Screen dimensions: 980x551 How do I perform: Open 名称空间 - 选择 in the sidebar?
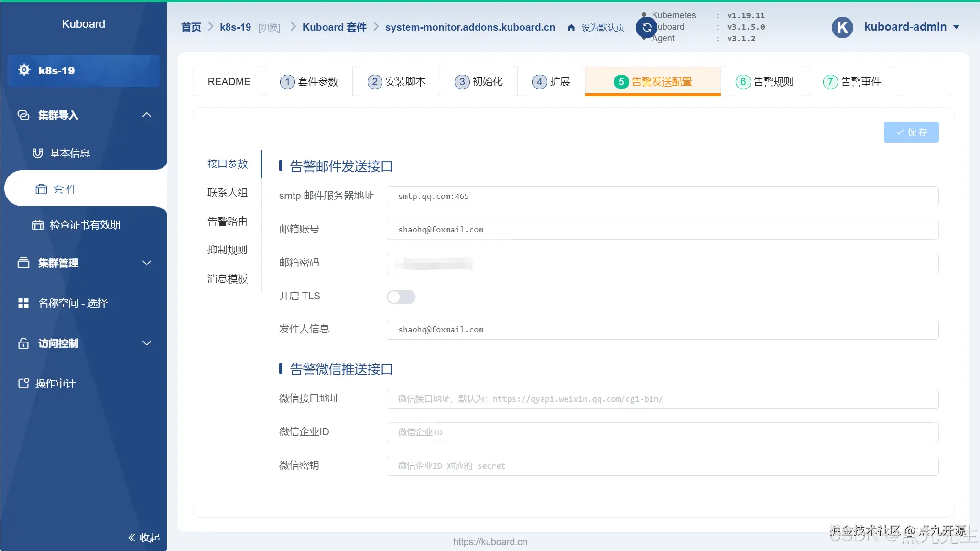coord(73,302)
